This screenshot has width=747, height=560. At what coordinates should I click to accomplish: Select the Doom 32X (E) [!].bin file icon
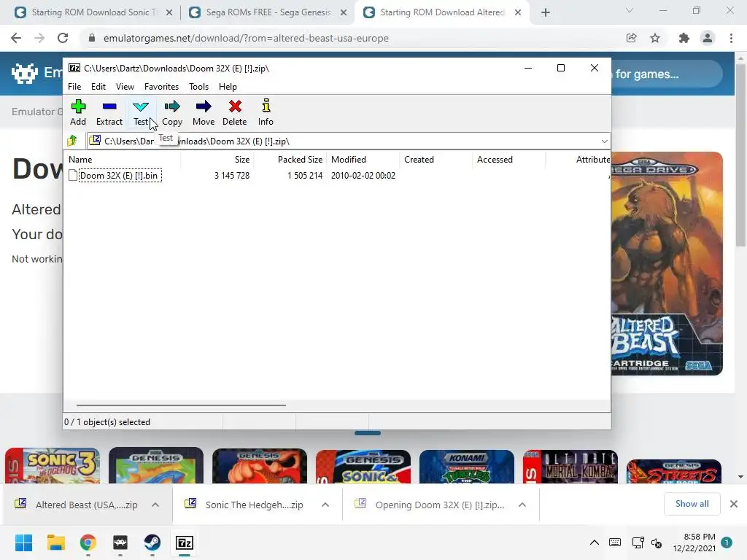pyautogui.click(x=72, y=175)
